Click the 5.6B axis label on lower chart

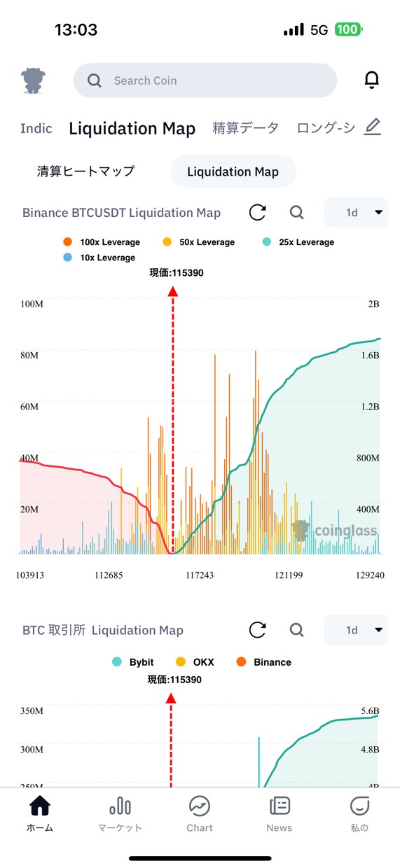coord(369,710)
